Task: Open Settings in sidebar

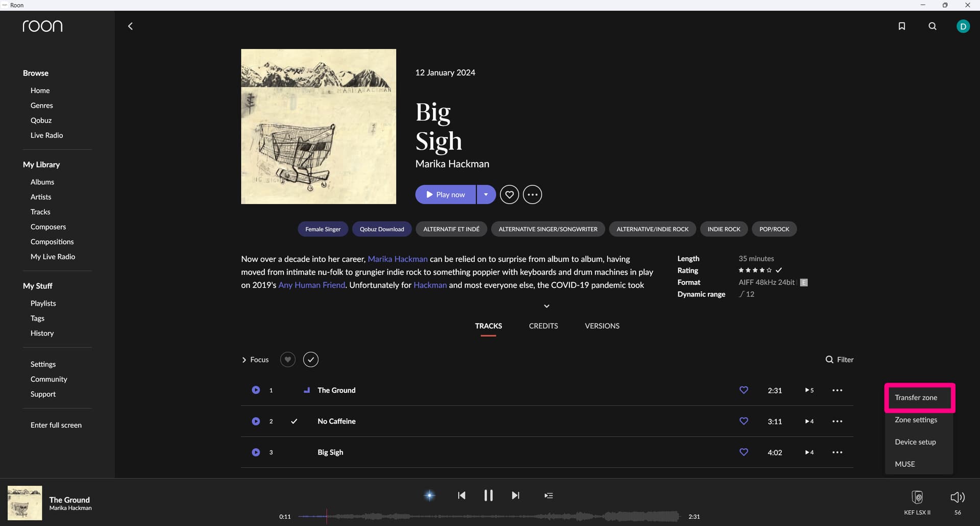Action: click(x=43, y=364)
